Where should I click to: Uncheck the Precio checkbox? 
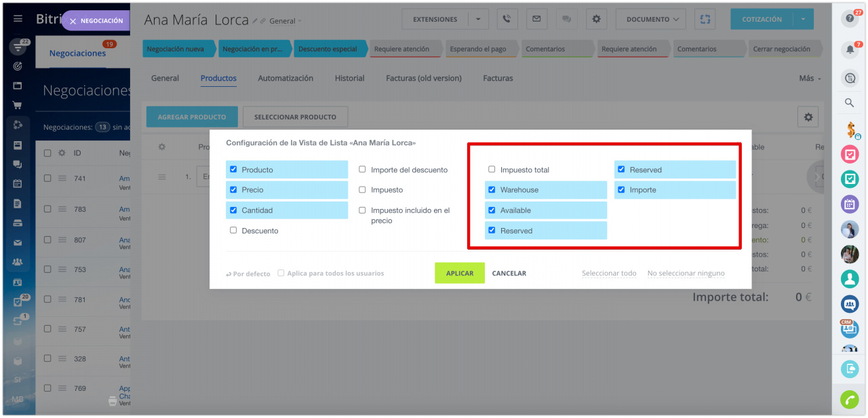pos(233,190)
